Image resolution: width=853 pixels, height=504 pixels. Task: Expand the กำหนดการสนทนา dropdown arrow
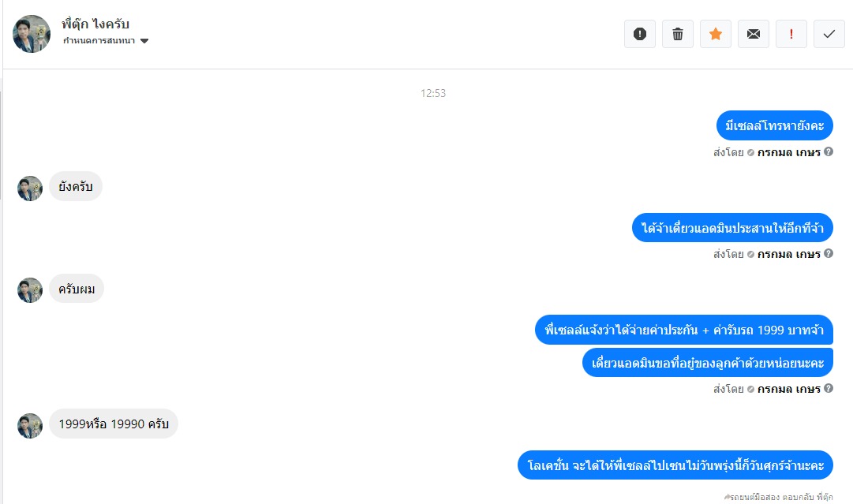pyautogui.click(x=144, y=41)
